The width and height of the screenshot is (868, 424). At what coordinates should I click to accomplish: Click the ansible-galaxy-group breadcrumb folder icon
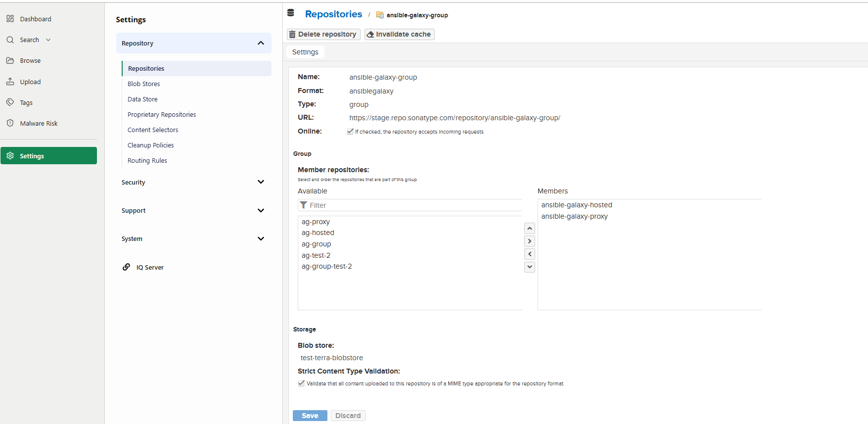380,15
